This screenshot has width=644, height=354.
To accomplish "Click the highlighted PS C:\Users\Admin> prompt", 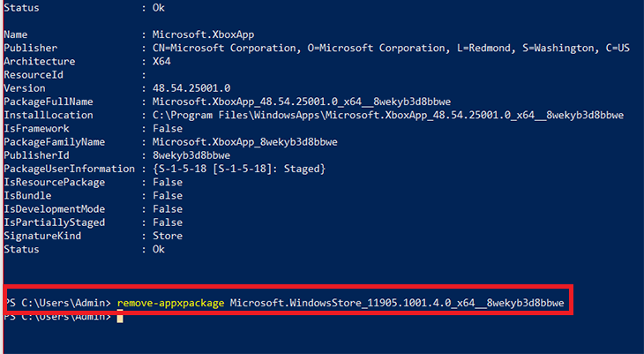I will click(x=58, y=304).
